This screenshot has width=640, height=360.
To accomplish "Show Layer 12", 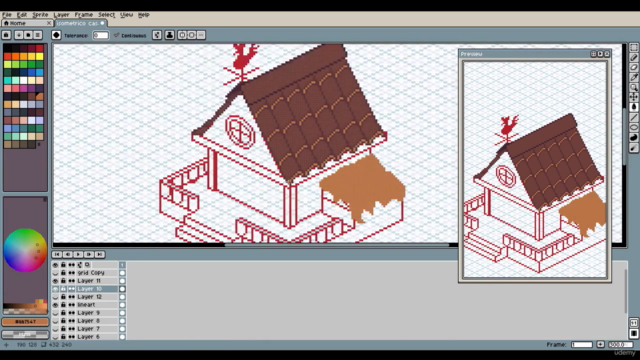I will [x=55, y=297].
